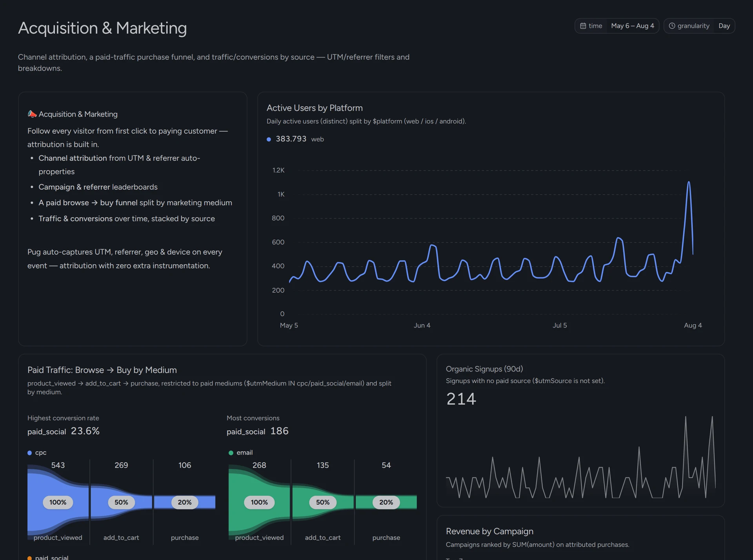Click the megaphone icon in Acquisition card
Viewport: 753px width, 560px height.
click(x=32, y=114)
